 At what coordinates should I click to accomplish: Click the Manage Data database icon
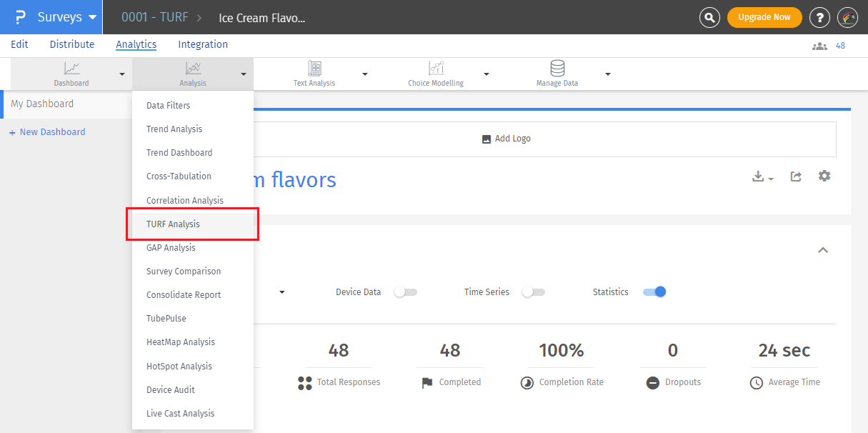(557, 69)
